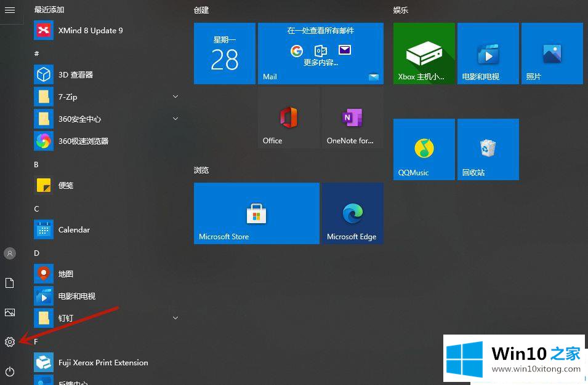Click the # alphabet section header
The image size is (588, 385).
tap(36, 54)
